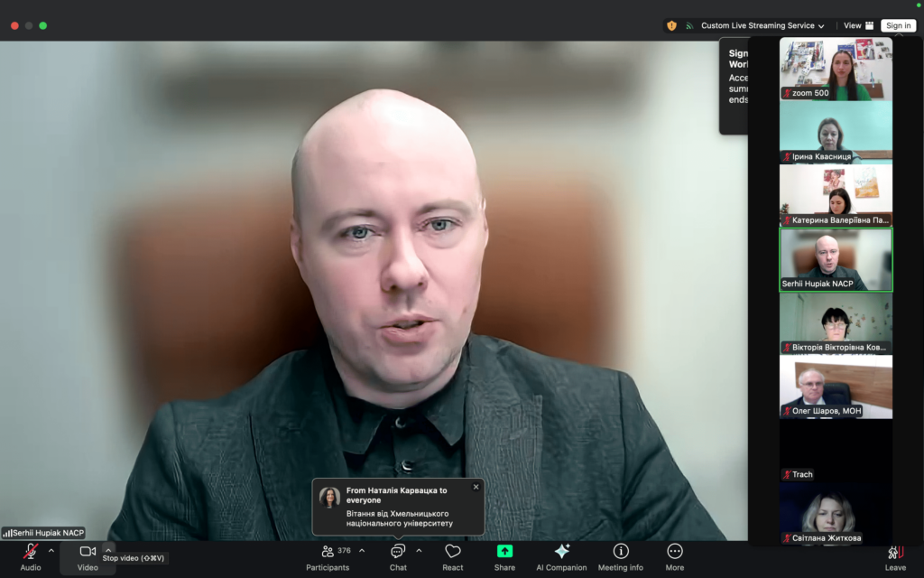Open Custom Live Streaming Service dropdown

coord(762,25)
